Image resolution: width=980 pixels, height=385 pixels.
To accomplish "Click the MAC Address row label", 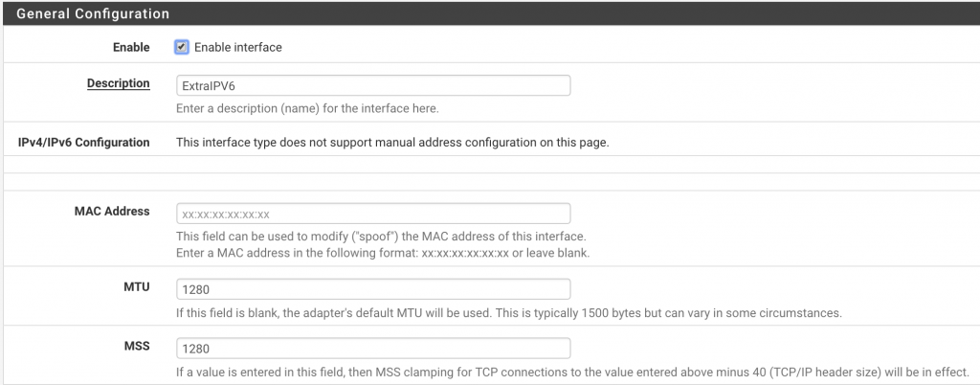I will click(112, 212).
